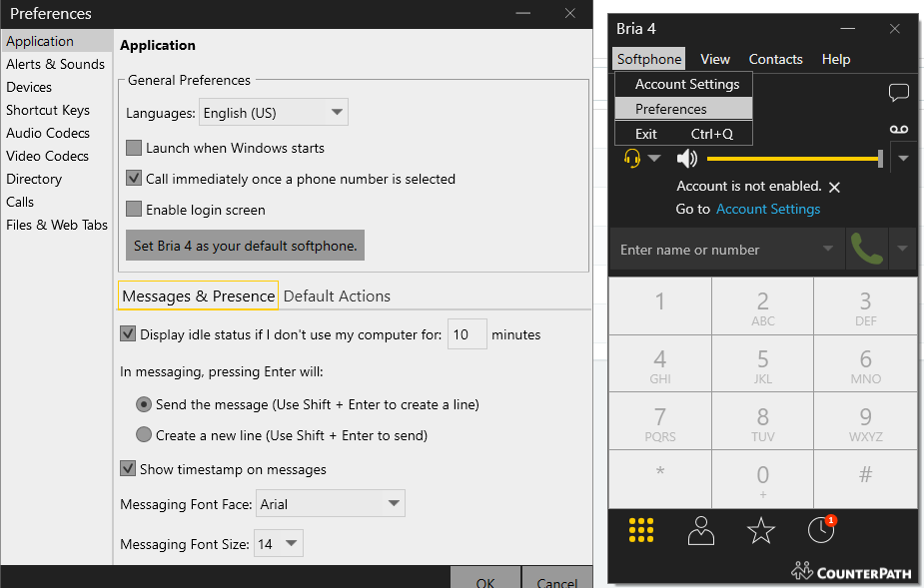Open the Softphone menu
Viewport: 924px width, 588px height.
(x=649, y=59)
